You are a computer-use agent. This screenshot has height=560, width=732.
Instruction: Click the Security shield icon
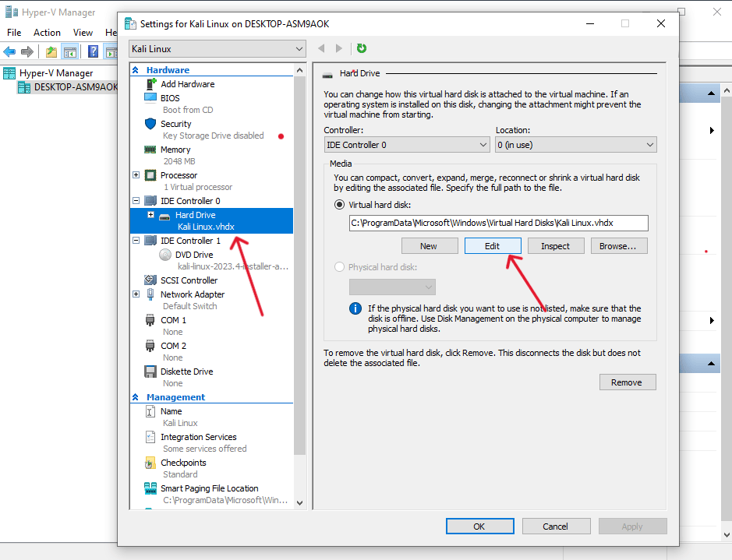150,124
